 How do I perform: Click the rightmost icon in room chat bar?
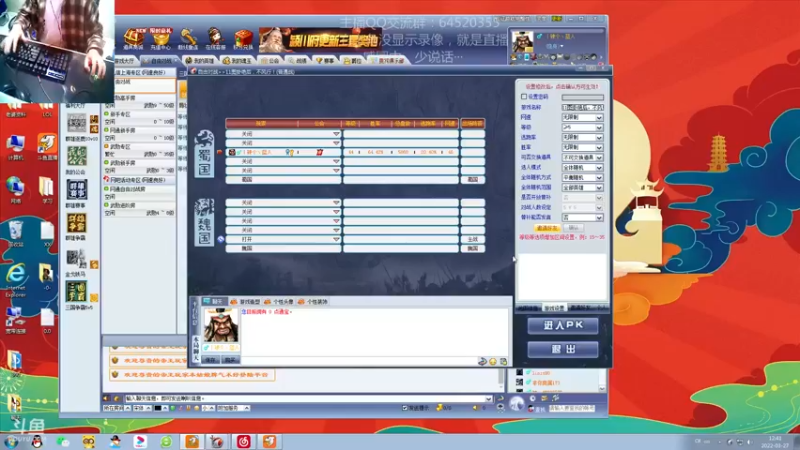504,361
